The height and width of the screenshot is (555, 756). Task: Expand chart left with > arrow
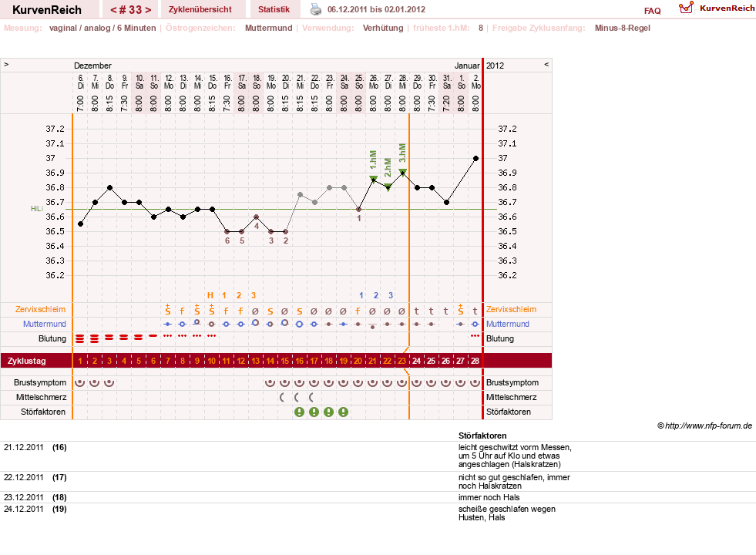pos(6,64)
